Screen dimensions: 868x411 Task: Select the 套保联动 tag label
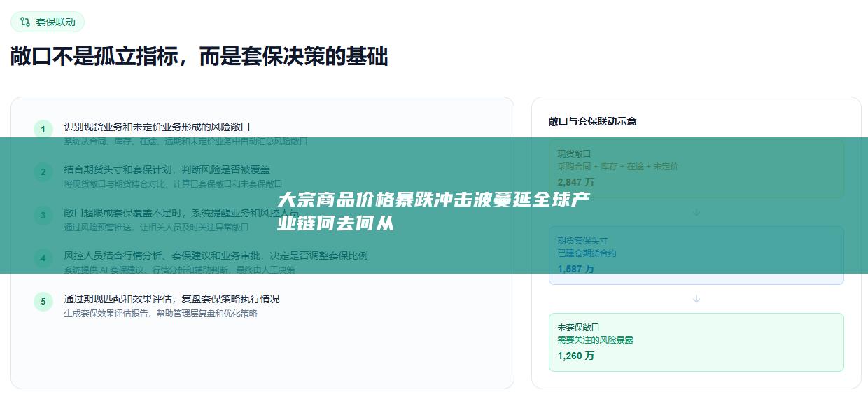pos(56,22)
